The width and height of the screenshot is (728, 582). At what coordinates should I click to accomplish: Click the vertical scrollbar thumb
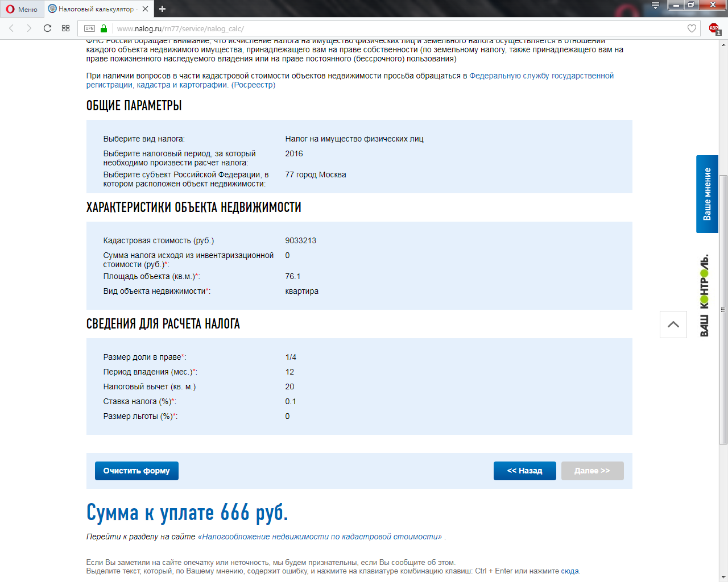(x=723, y=310)
